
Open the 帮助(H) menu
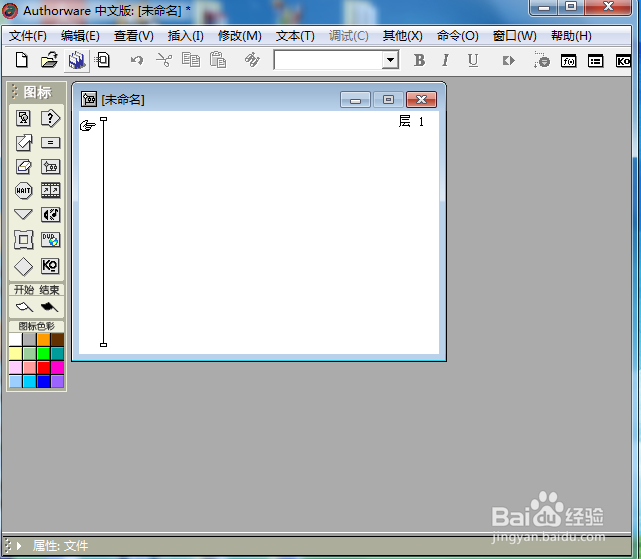pos(571,36)
